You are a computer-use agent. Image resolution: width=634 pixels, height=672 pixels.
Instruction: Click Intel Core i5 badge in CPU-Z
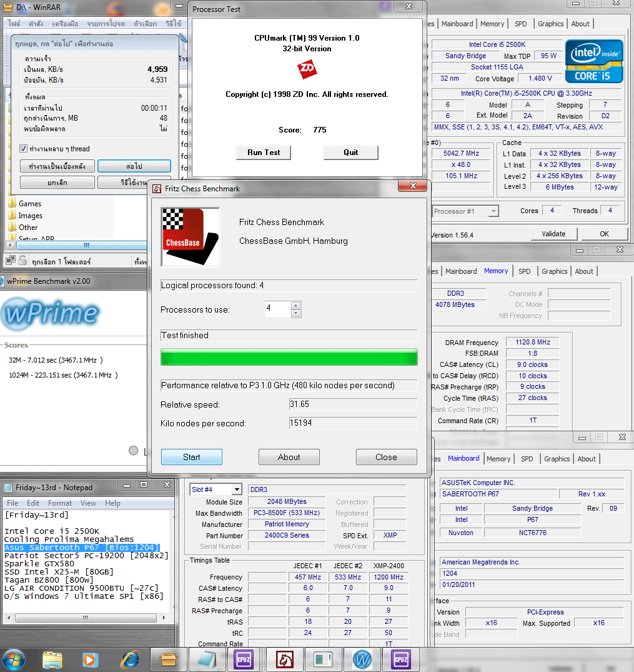594,61
